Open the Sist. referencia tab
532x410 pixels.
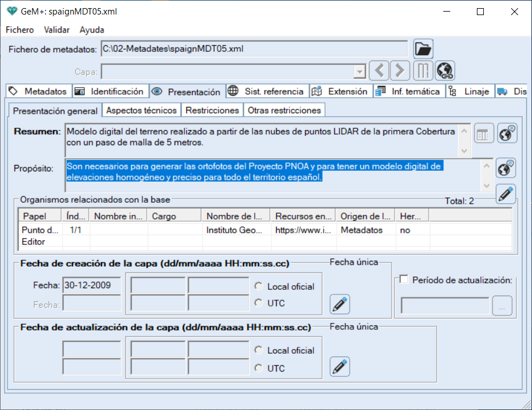[266, 91]
